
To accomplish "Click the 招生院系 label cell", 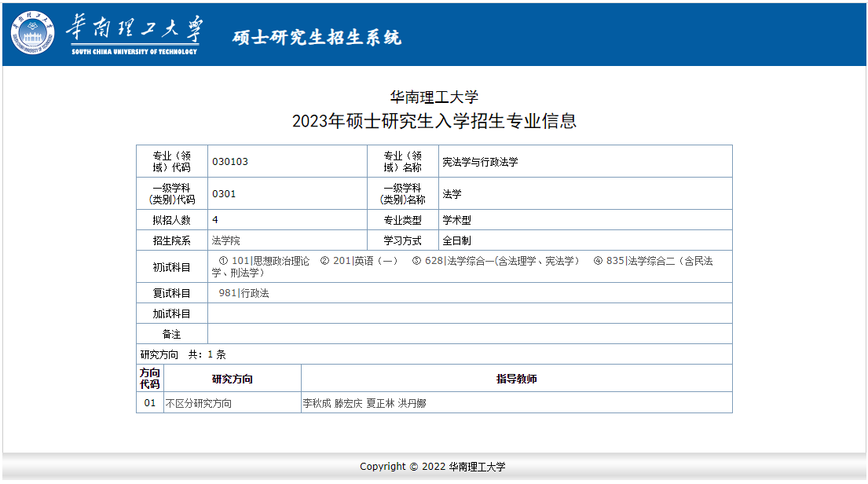I will pos(171,240).
